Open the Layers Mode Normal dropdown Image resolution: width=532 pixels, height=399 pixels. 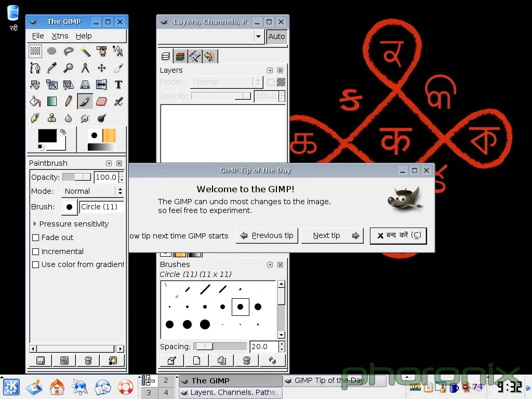point(226,82)
